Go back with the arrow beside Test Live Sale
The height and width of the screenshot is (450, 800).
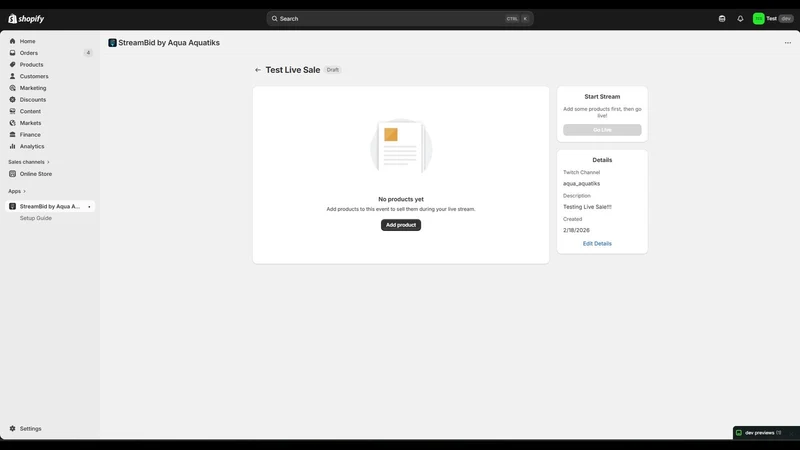tap(258, 70)
